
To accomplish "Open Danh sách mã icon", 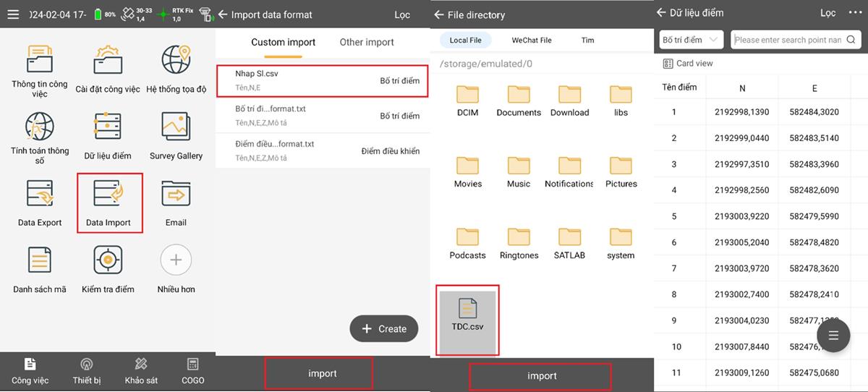I will (40, 260).
